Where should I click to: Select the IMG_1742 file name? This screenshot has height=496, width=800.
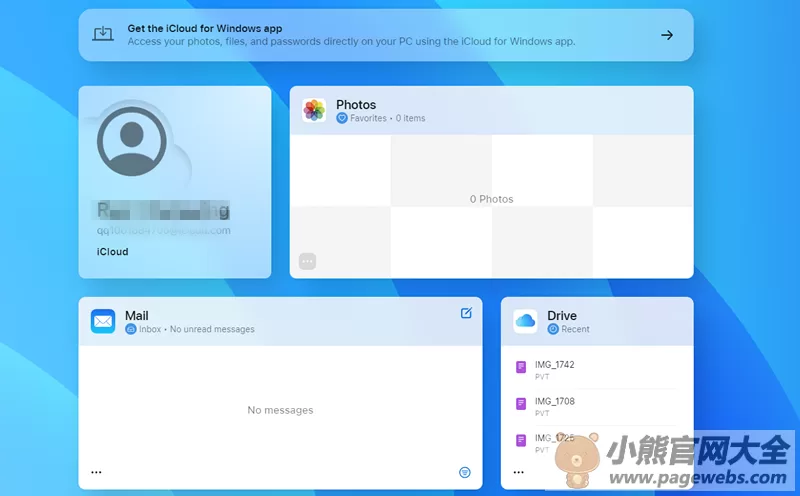(555, 364)
